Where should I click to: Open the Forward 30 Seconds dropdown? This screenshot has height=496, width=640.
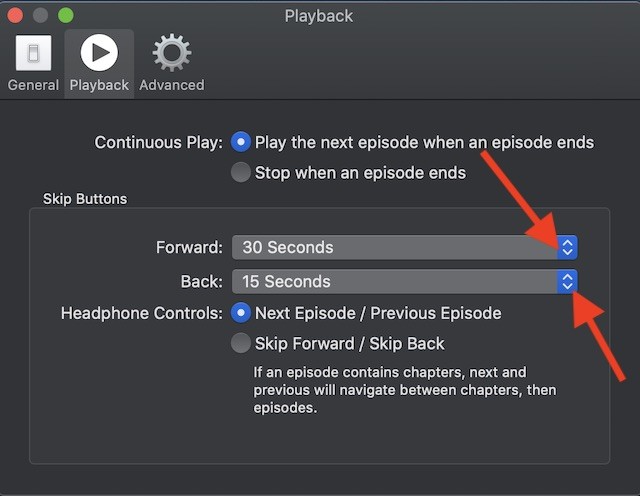point(404,247)
